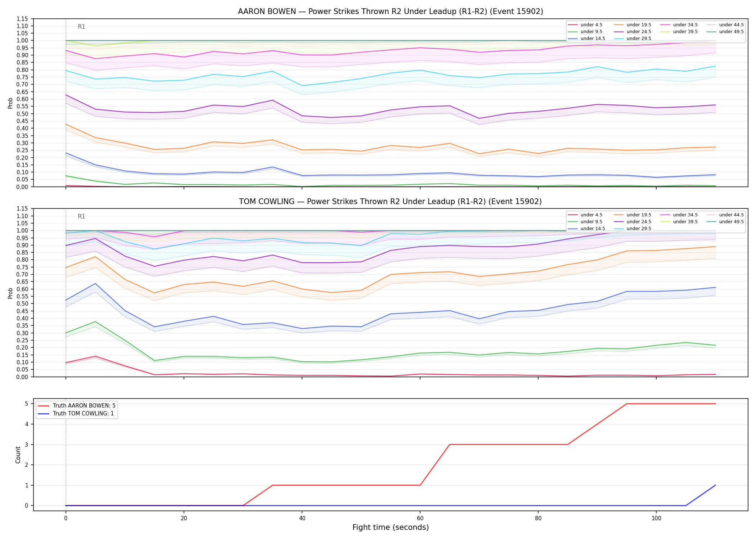This screenshot has width=756, height=540.
Task: Click the 'Count' y-axis label
Action: (18, 455)
